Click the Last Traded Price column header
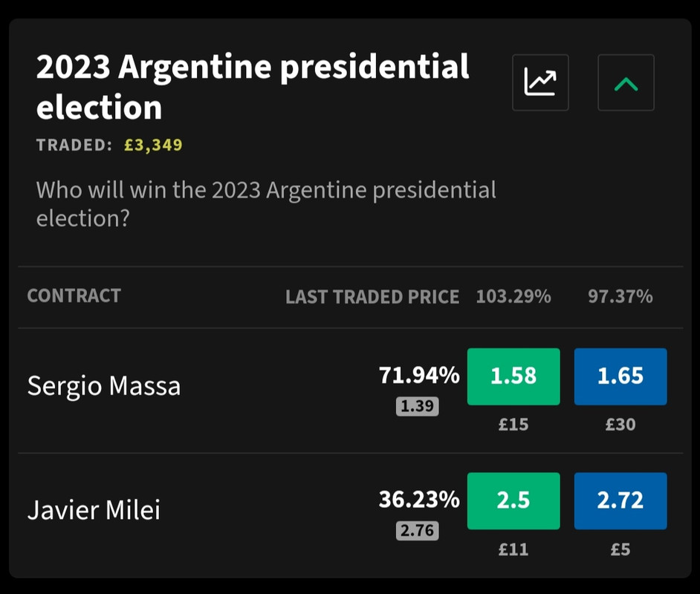Viewport: 700px width, 594px height. 372,297
